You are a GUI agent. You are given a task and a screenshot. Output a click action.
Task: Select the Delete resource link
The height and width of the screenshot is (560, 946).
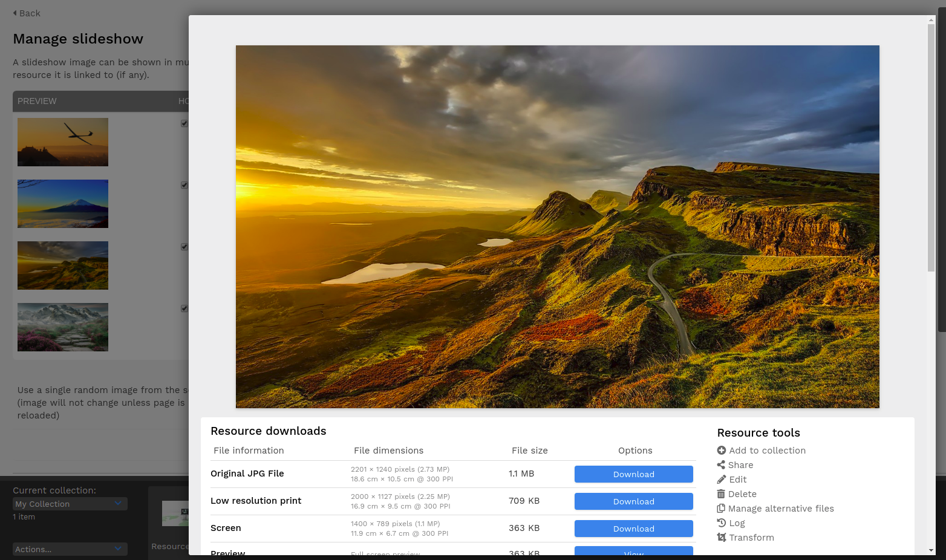742,494
